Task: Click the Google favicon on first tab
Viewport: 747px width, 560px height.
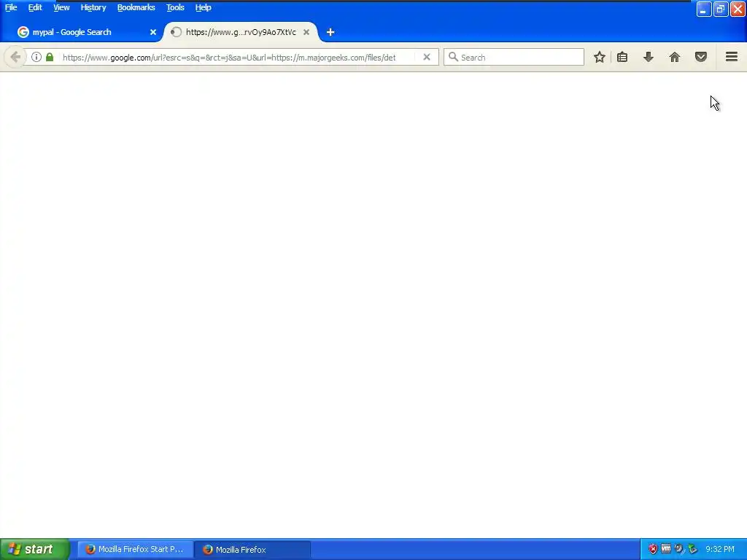Action: pos(23,32)
